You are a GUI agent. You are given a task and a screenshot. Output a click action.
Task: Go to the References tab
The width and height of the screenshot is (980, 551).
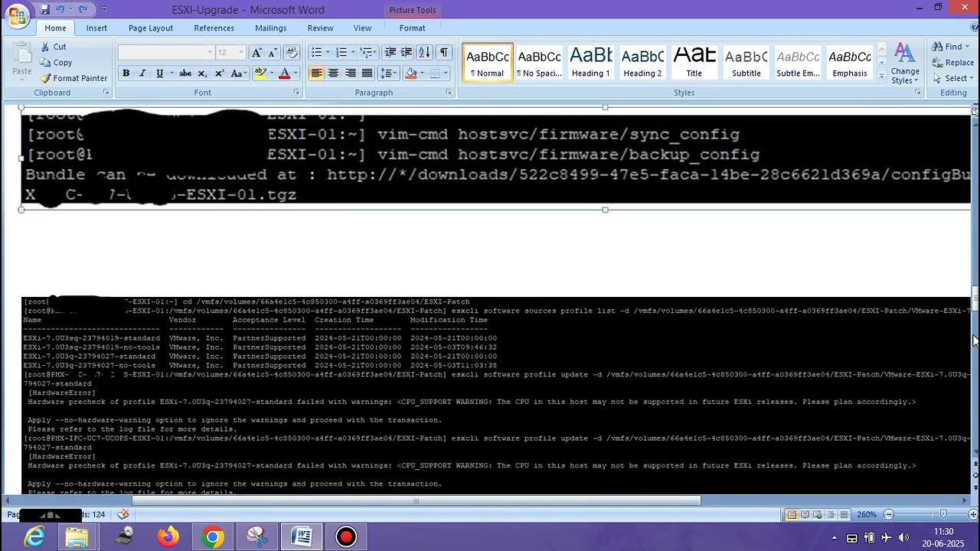click(x=214, y=28)
